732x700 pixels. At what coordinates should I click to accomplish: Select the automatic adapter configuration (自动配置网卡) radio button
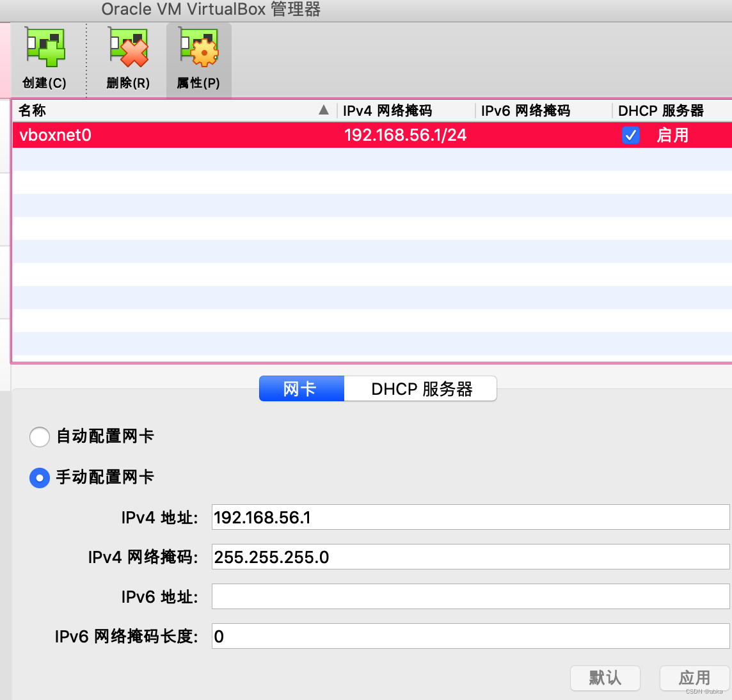pos(40,436)
